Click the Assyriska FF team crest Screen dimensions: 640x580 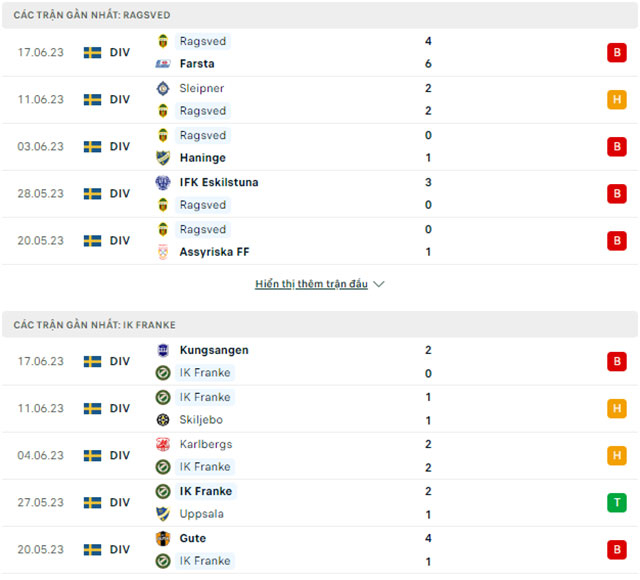[163, 252]
